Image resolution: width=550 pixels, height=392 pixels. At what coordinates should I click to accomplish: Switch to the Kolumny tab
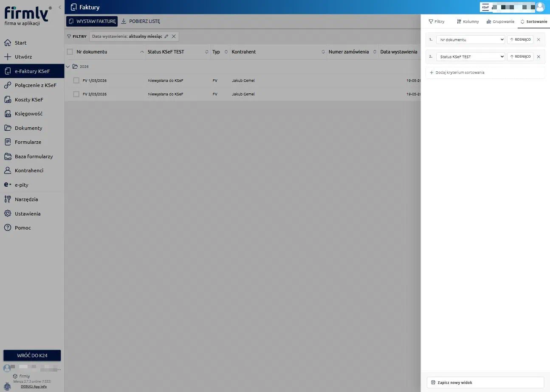pyautogui.click(x=468, y=21)
